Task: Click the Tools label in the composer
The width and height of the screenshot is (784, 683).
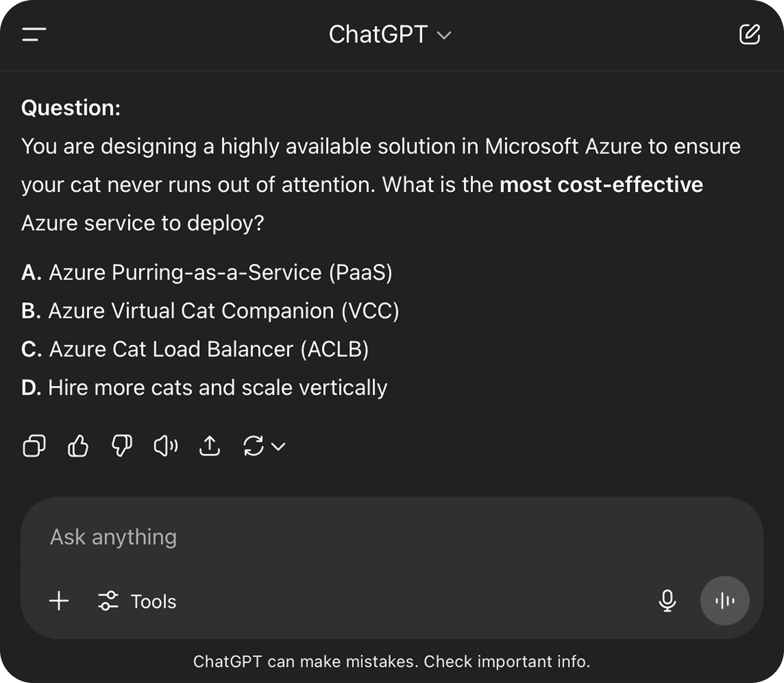Action: (153, 600)
